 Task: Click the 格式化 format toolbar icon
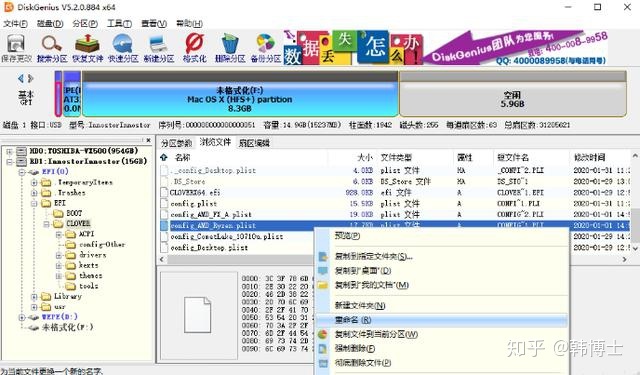195,48
